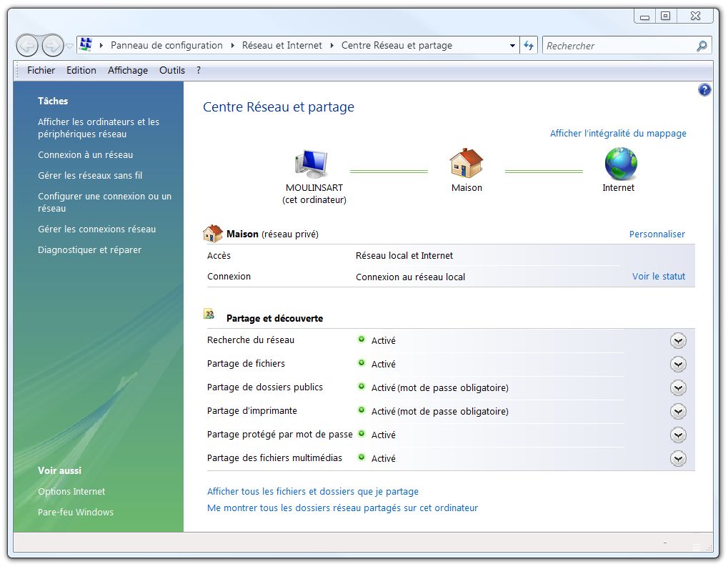Click the back navigation arrow button
The image size is (728, 569).
click(27, 46)
